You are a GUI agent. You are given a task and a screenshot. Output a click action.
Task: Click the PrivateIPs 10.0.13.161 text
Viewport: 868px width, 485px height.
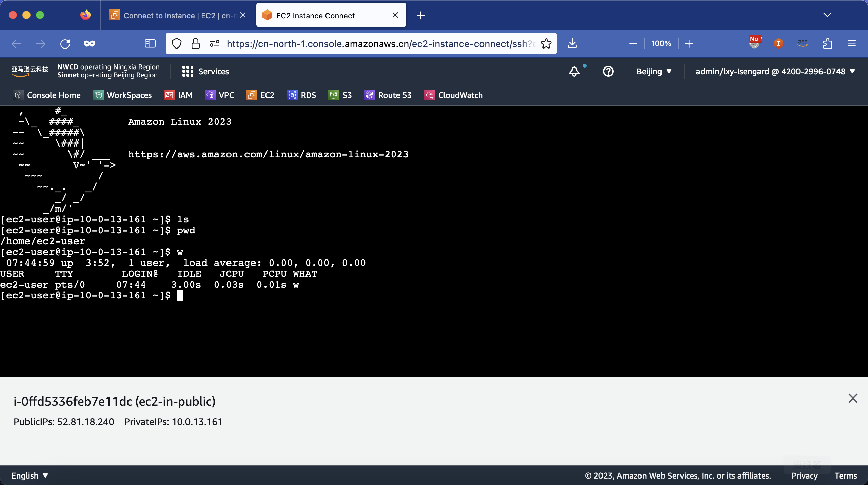(173, 422)
